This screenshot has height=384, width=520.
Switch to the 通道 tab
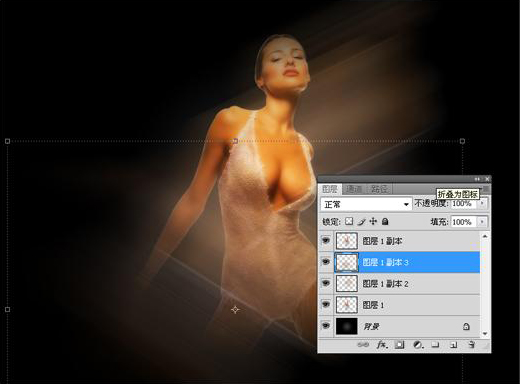tap(354, 189)
